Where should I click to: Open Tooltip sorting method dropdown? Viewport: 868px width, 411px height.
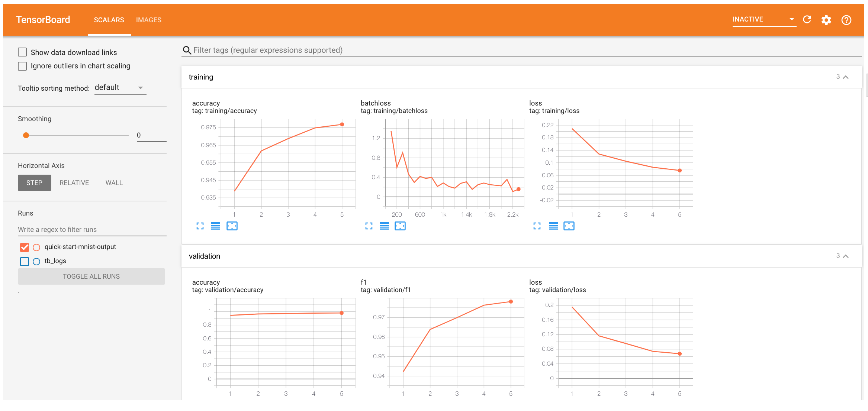click(120, 88)
